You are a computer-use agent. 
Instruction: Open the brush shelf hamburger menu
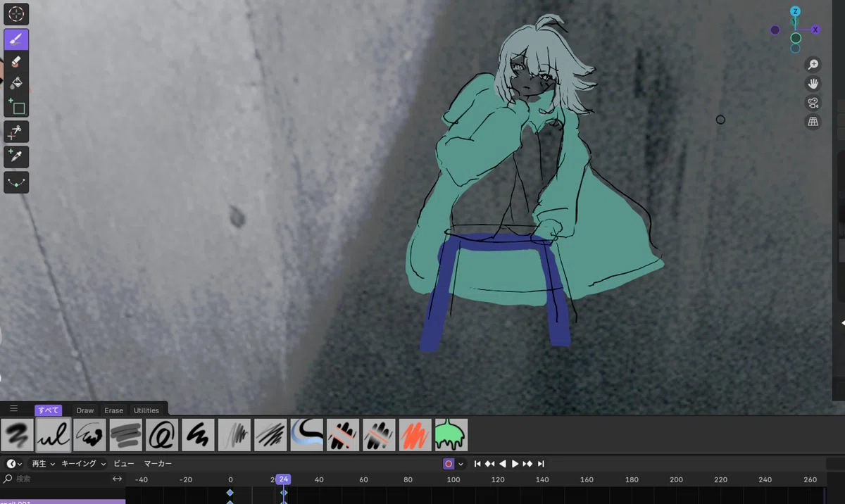tap(13, 408)
